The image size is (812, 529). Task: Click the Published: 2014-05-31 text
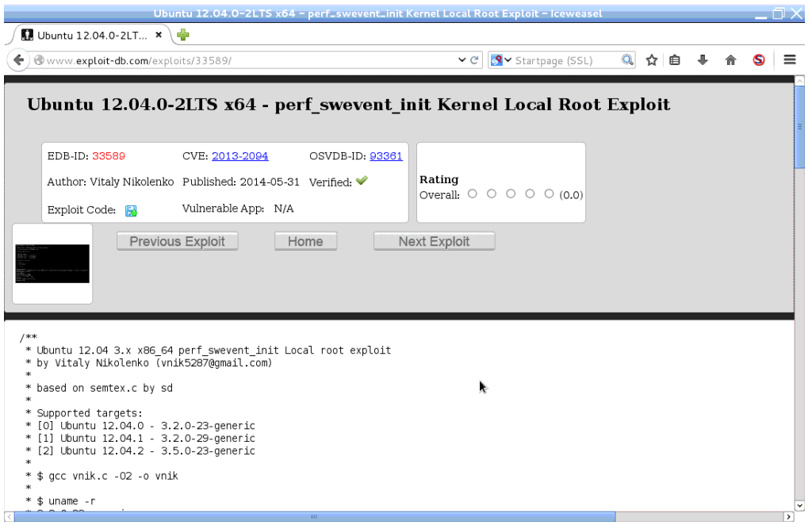click(241, 182)
